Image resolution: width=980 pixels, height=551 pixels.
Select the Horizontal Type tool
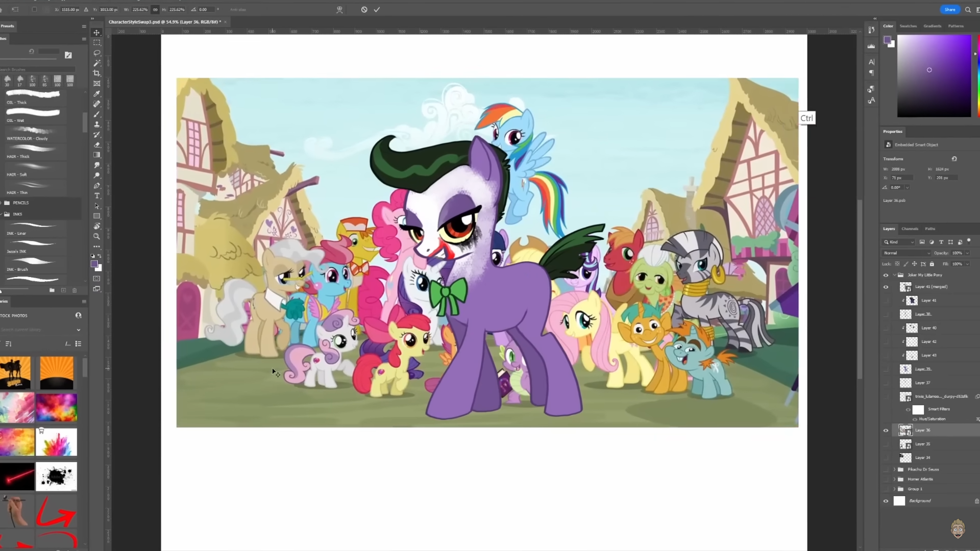pos(96,196)
